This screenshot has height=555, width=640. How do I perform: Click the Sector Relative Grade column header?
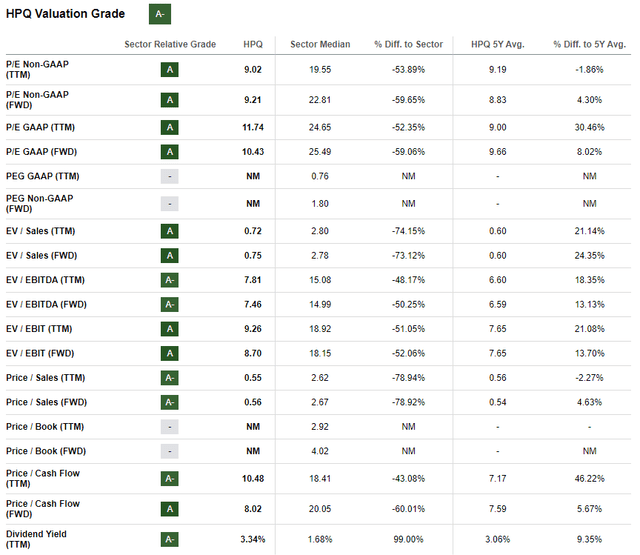point(170,45)
